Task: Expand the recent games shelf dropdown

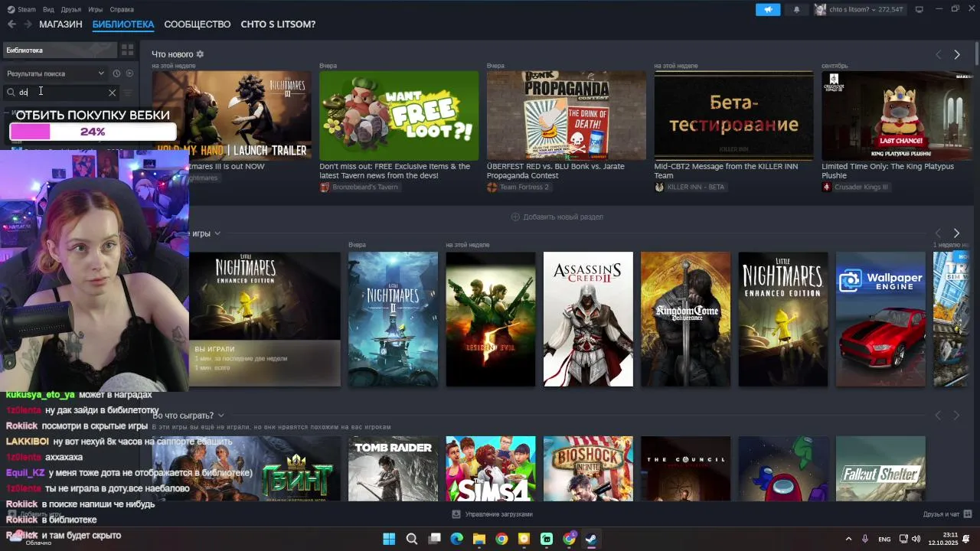Action: coord(217,233)
